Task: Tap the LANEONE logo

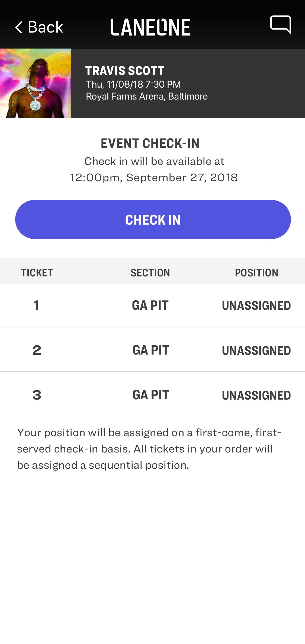Action: 150,27
